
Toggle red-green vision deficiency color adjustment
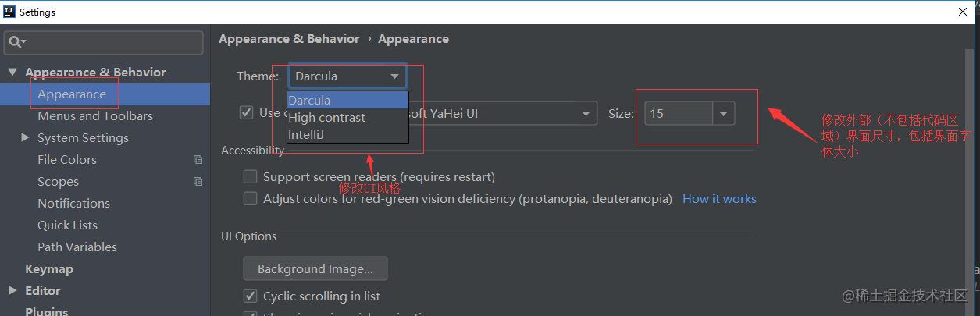click(x=250, y=198)
